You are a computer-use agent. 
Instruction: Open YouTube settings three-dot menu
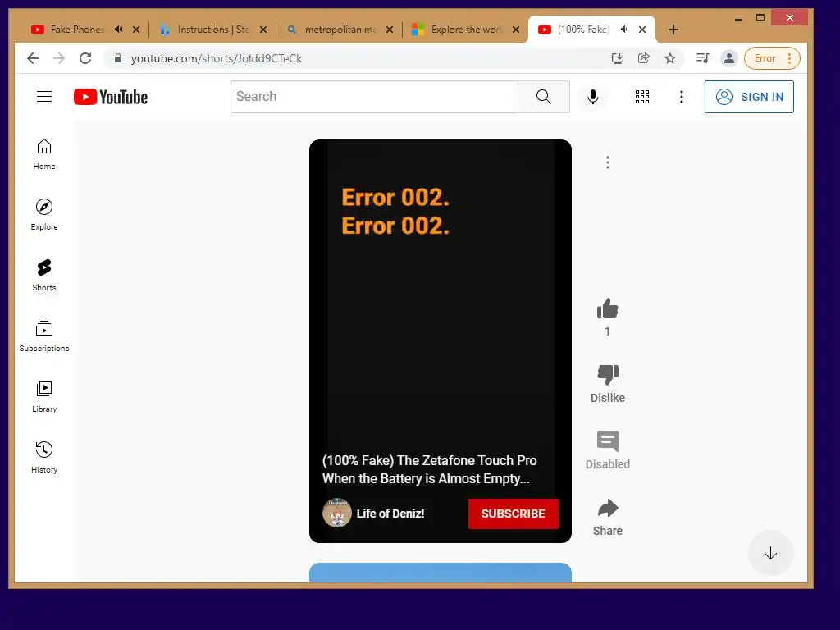682,97
